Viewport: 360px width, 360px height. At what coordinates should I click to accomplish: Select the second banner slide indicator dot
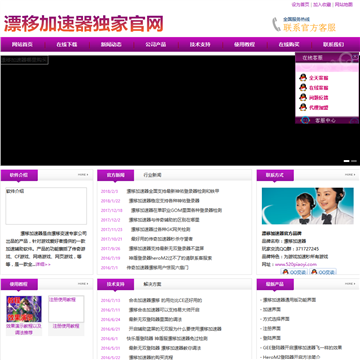(x=354, y=161)
